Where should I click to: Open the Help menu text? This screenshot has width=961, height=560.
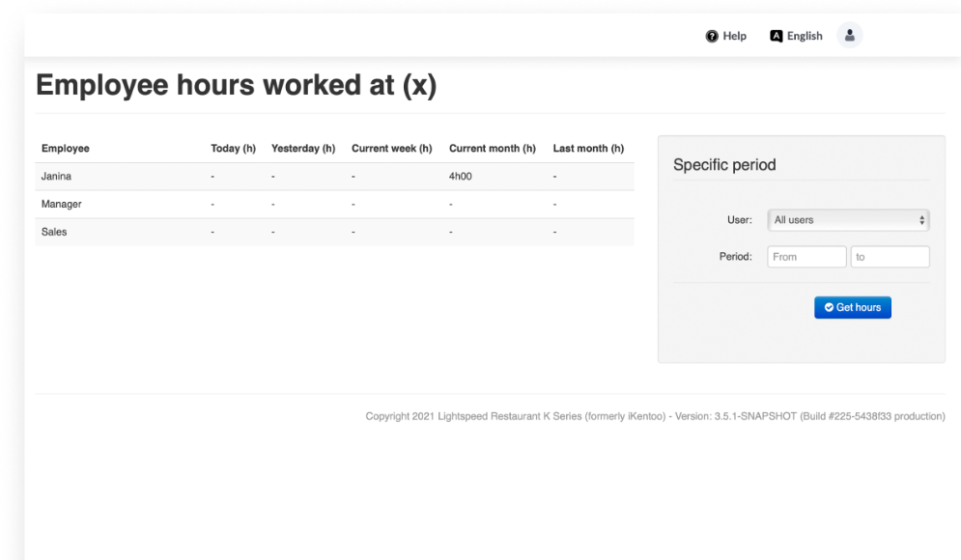[x=735, y=37]
